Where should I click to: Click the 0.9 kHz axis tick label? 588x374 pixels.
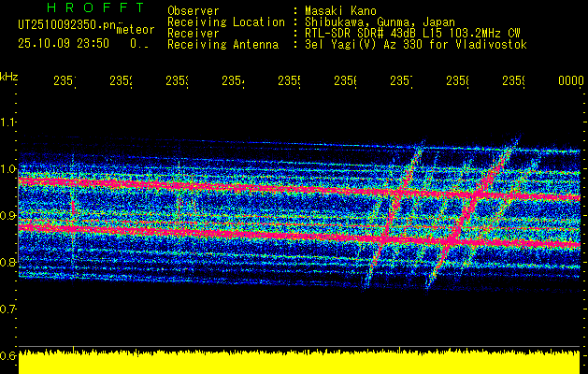(7, 215)
